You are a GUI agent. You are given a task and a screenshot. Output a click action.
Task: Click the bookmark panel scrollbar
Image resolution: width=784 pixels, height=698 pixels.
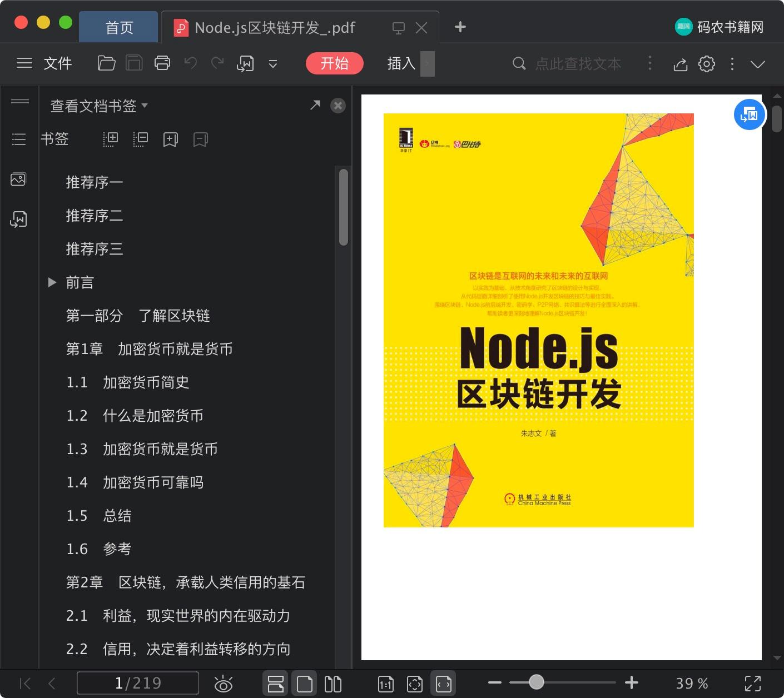pyautogui.click(x=344, y=207)
